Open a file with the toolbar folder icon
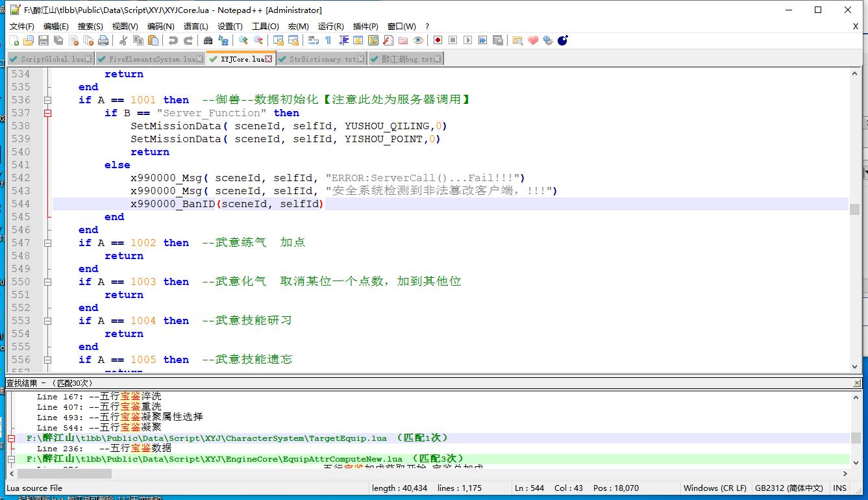 pos(29,40)
